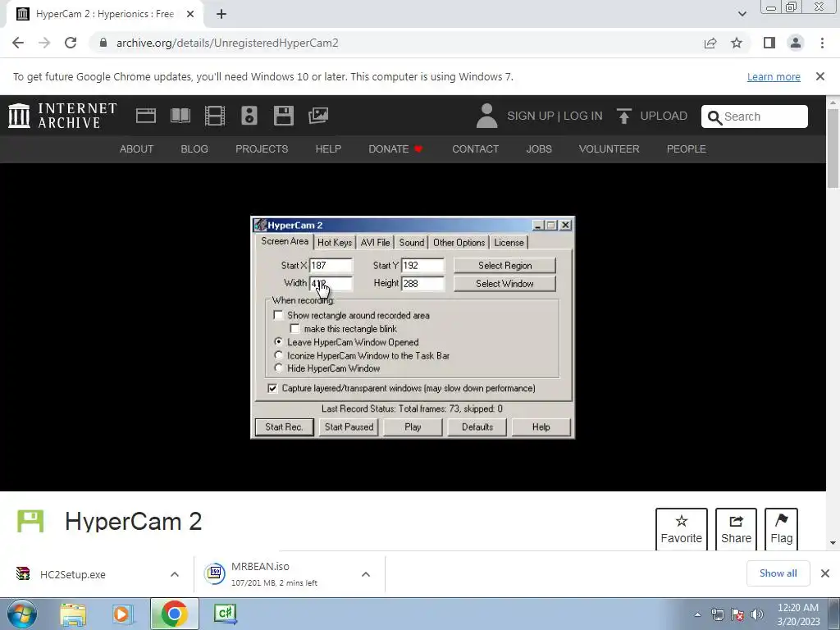
Task: Reload the current page
Action: [71, 43]
